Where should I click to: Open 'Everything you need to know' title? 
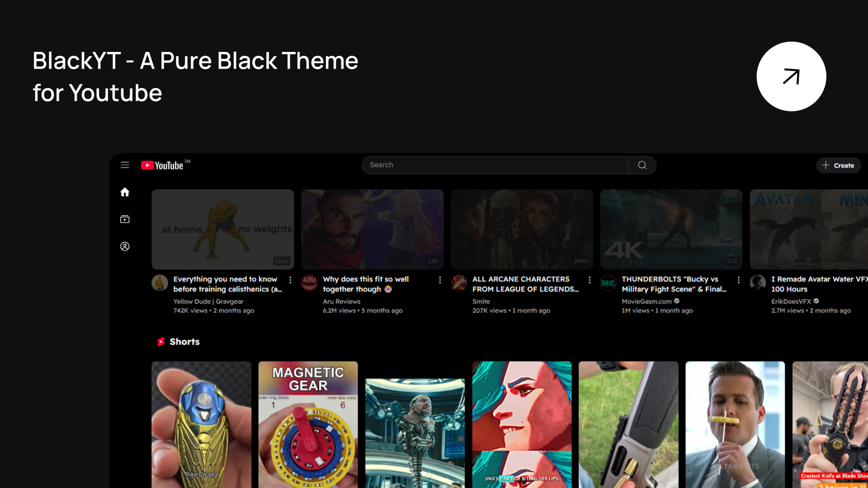(227, 284)
